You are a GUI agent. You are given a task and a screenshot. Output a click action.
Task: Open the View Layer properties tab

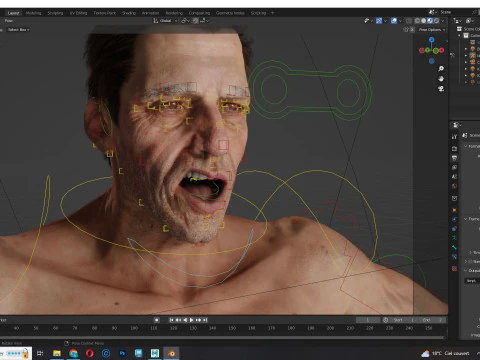tap(454, 167)
